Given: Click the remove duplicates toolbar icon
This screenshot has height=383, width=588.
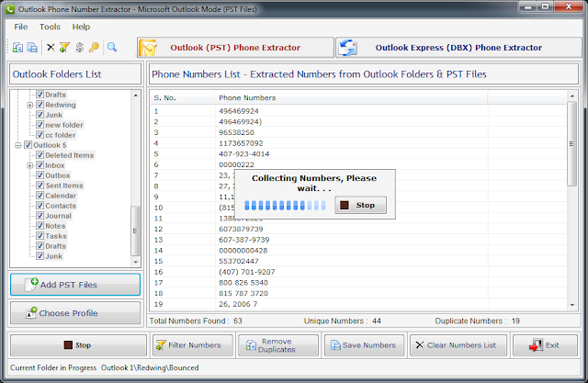Looking at the screenshot, I should click(17, 48).
